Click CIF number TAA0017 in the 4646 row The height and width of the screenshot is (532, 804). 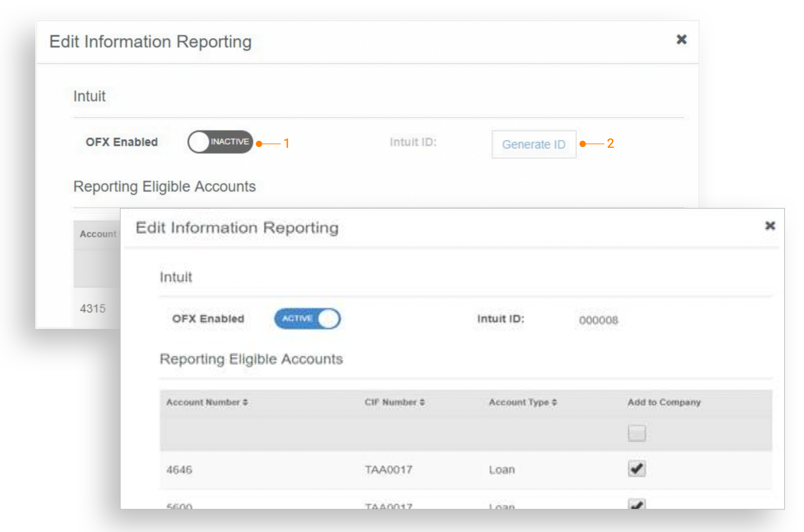click(x=388, y=470)
